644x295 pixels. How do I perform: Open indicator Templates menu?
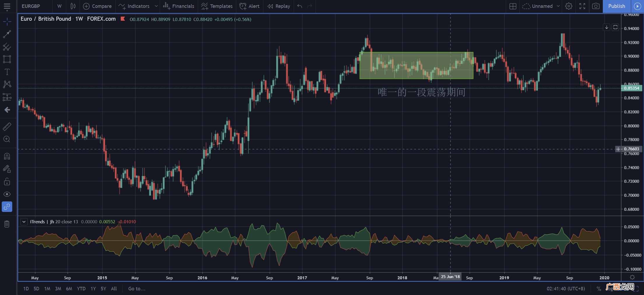point(217,6)
